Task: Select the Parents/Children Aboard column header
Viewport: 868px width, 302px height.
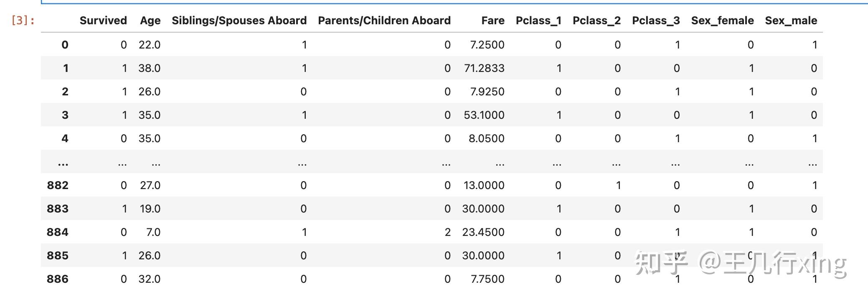Action: (384, 20)
